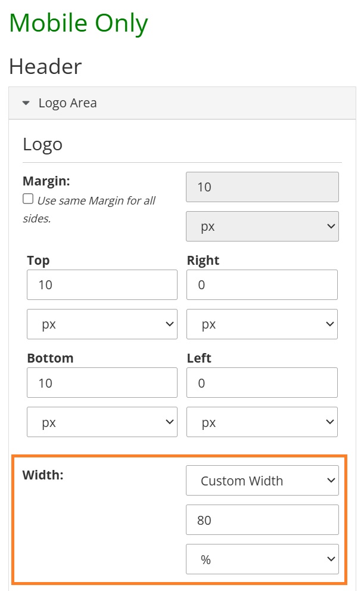Open the Right margin unit dropdown

click(x=262, y=324)
